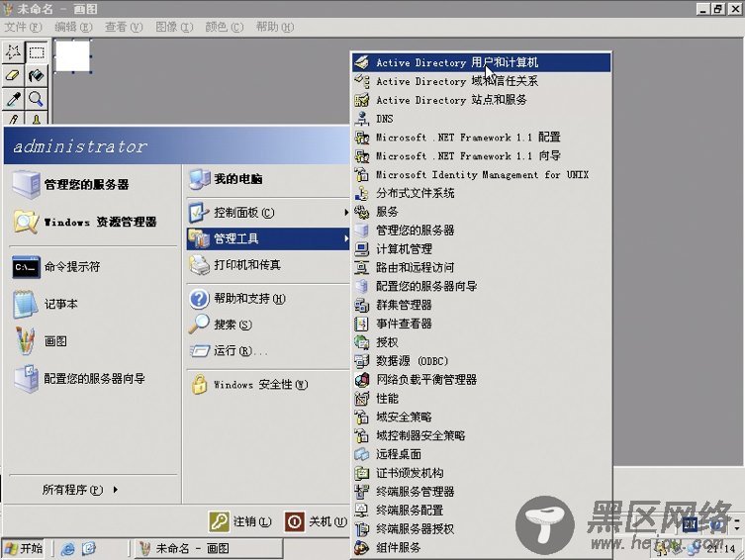Open Microsoft Identity Management for UNIX

pos(481,174)
